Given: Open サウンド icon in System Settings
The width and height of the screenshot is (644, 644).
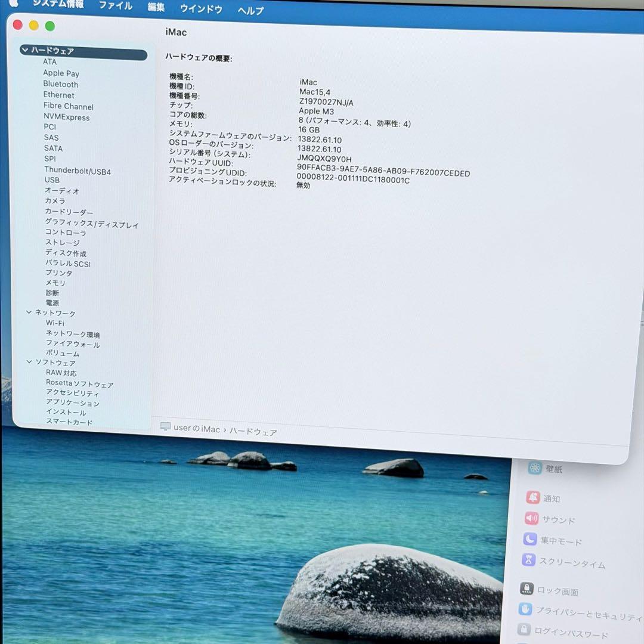Looking at the screenshot, I should click(x=531, y=518).
